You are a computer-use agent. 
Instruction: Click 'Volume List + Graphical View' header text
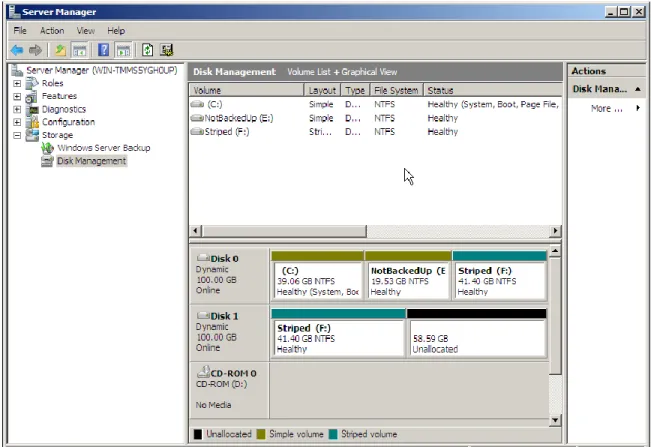coord(342,72)
